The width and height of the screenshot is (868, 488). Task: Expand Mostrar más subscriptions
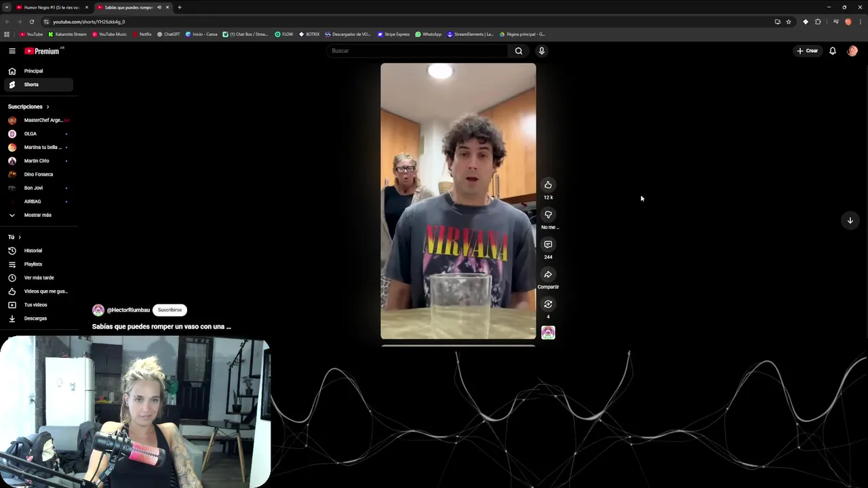coord(38,215)
